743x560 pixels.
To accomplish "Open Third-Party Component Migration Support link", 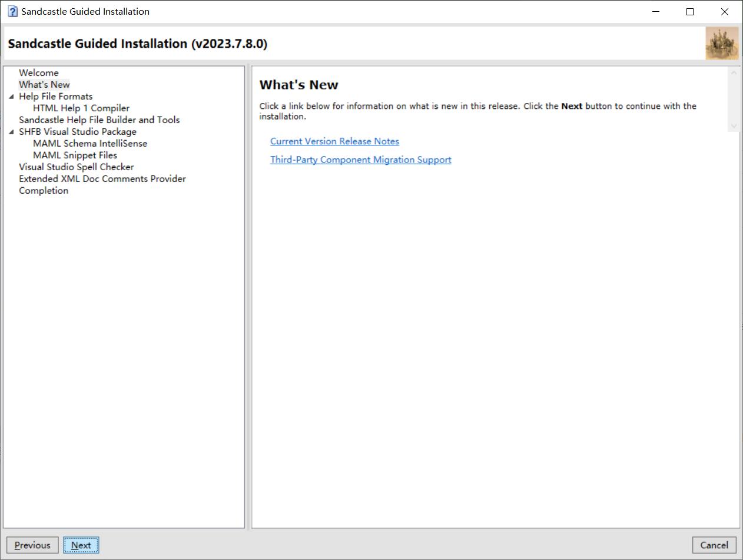I will click(x=360, y=160).
